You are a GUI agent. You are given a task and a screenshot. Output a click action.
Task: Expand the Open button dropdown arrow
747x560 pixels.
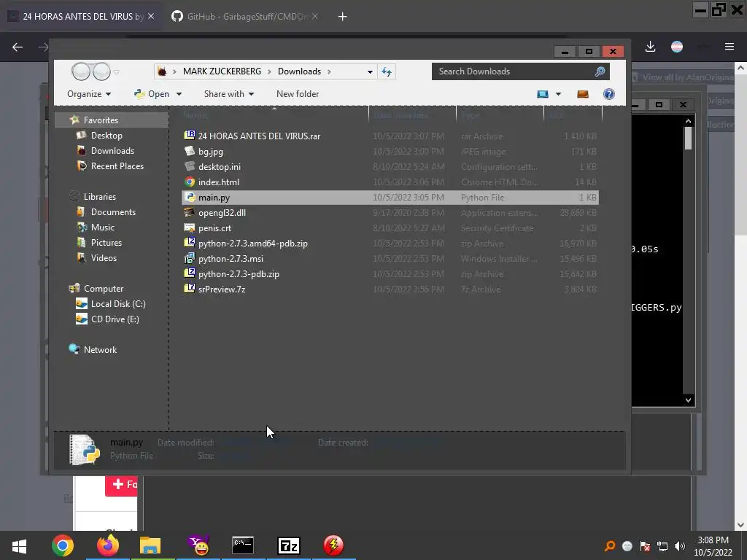click(179, 94)
